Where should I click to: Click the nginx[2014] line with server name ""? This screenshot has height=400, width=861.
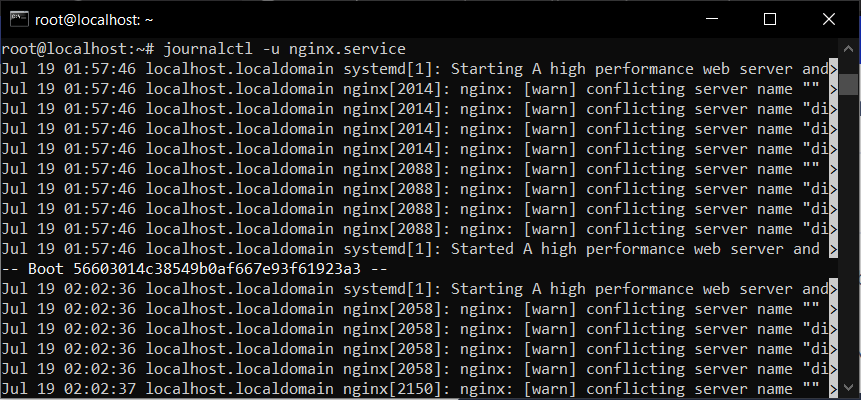419,89
